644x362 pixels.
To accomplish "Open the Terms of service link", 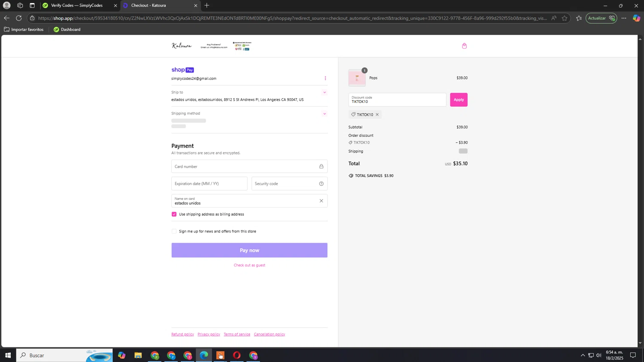I will [x=237, y=334].
